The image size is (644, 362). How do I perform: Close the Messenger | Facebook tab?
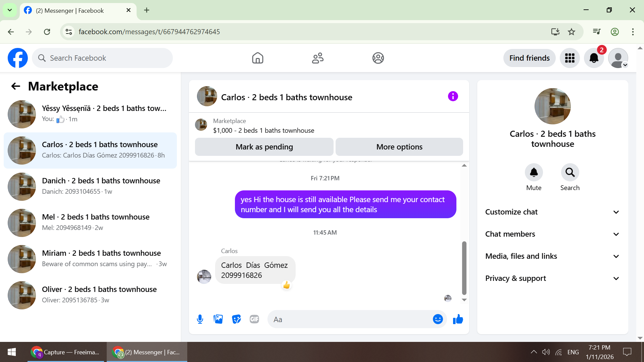pos(129,10)
